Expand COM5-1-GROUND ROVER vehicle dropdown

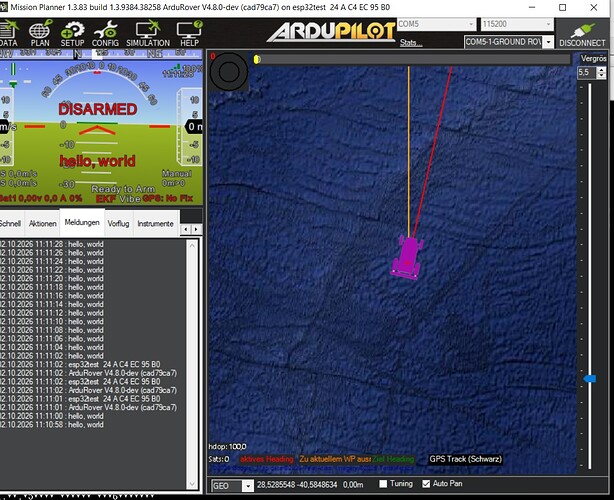coord(549,42)
